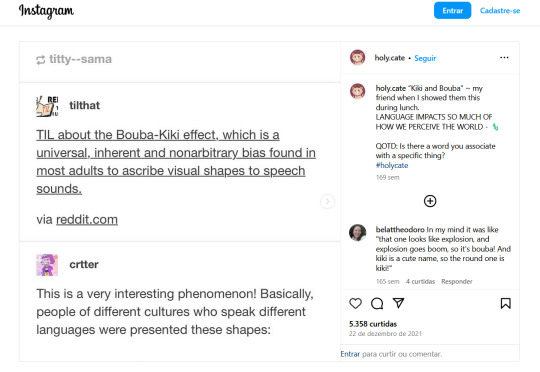Click the Instagram logo
Screen dimensions: 540x372
tap(46, 11)
